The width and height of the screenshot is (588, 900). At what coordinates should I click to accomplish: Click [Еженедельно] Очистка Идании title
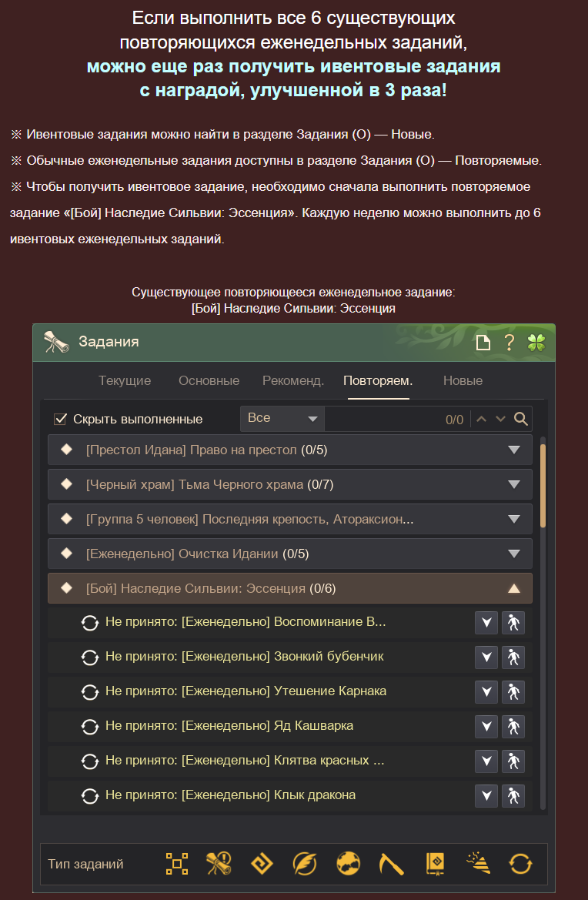(x=182, y=554)
